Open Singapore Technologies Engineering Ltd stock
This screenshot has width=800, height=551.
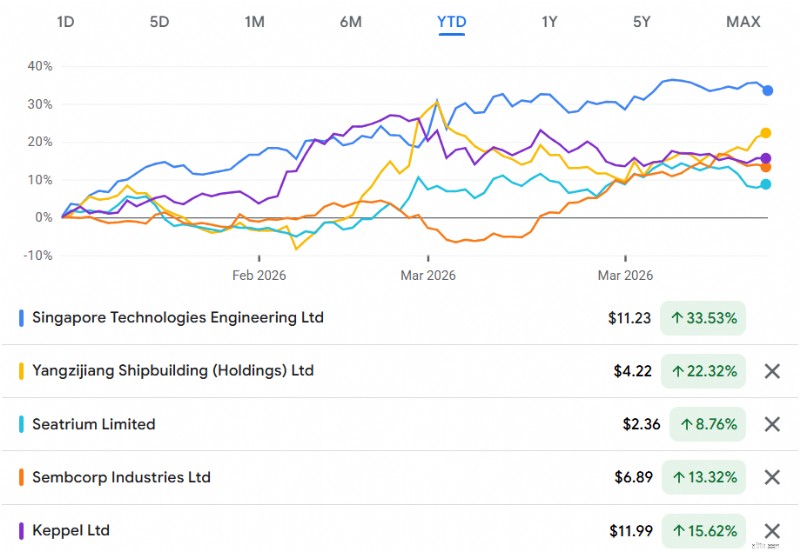pyautogui.click(x=178, y=317)
